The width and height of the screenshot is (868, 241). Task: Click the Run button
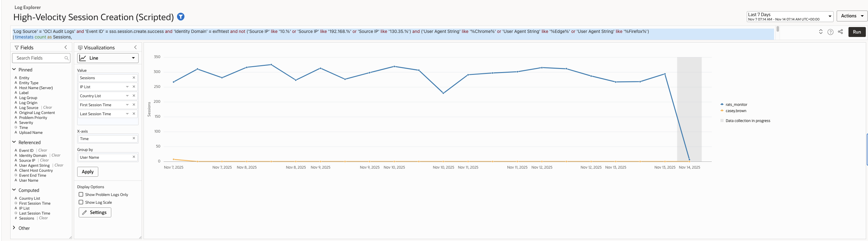tap(857, 32)
